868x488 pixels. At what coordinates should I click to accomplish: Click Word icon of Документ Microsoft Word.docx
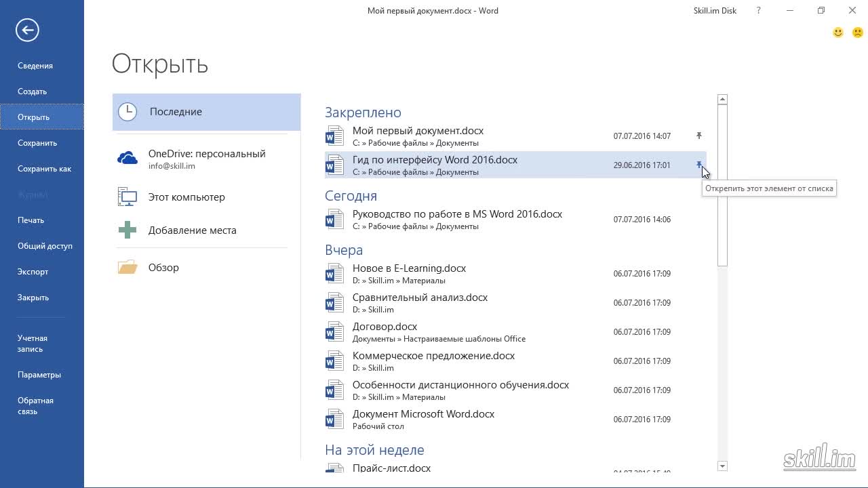tap(334, 419)
